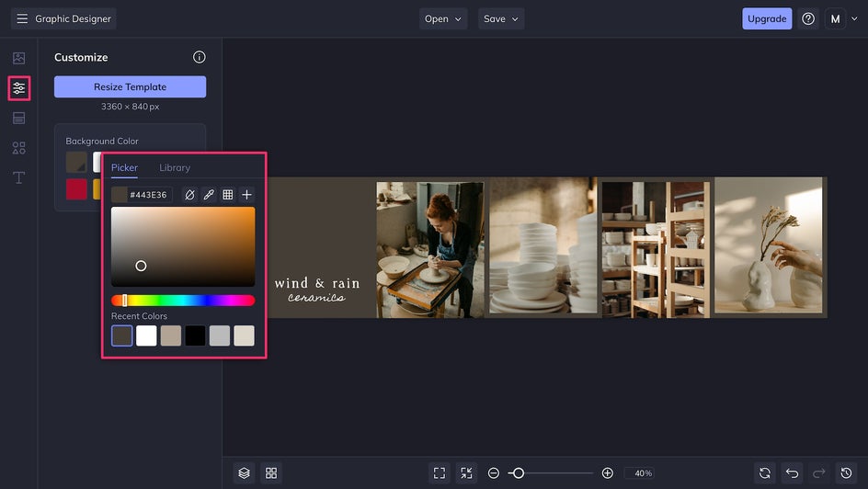Screen dimensions: 868x489
Task: Select the cream recent color swatch
Action: (x=245, y=335)
